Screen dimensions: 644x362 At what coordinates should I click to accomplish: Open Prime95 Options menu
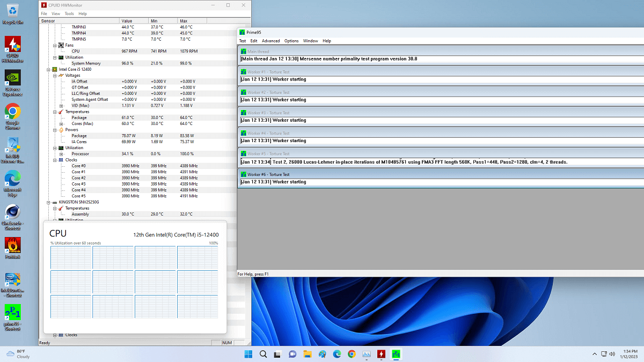click(291, 41)
